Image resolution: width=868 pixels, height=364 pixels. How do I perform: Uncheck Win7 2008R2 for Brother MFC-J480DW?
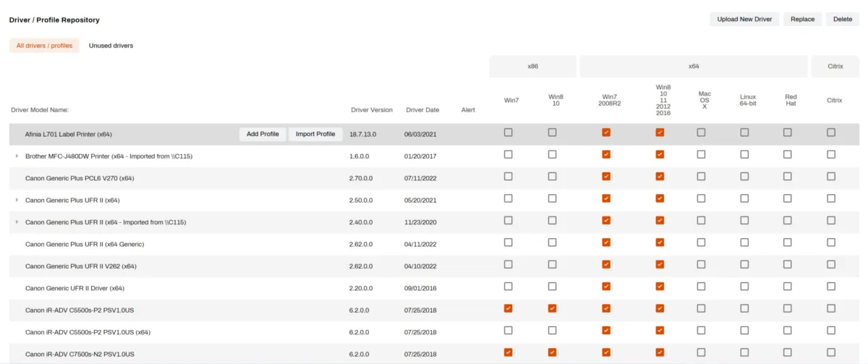[x=606, y=154]
